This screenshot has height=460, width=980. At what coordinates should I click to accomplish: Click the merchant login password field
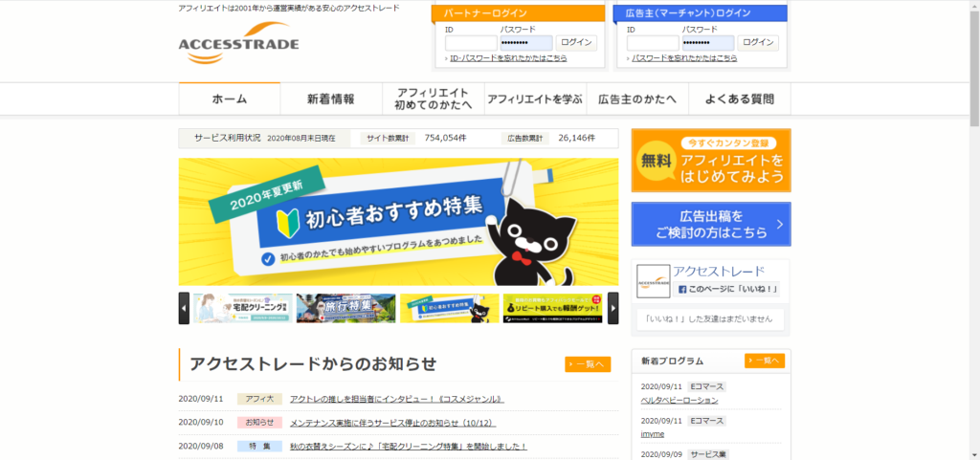[708, 43]
